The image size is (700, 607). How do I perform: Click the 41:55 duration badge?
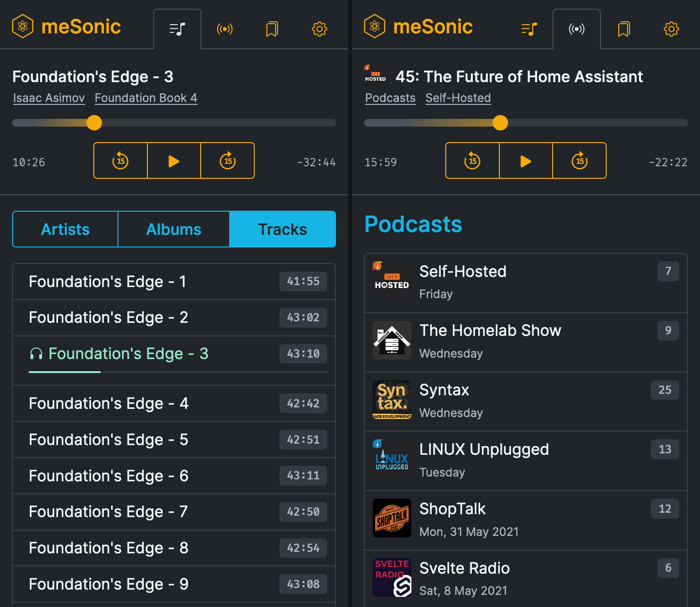(x=303, y=281)
